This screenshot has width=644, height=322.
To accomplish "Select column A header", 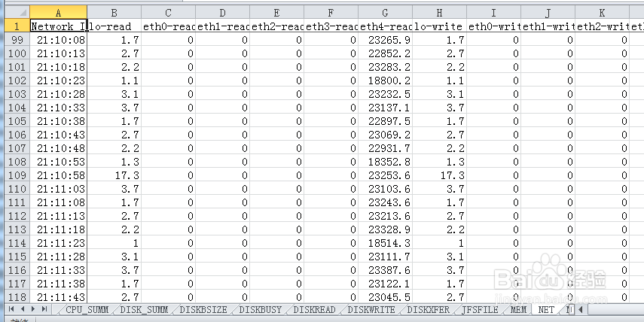I will coord(58,12).
